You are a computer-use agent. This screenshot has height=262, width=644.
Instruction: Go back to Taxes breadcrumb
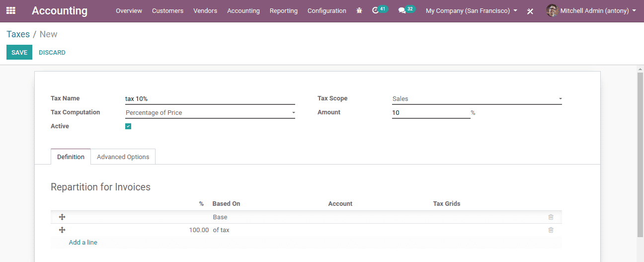click(18, 34)
